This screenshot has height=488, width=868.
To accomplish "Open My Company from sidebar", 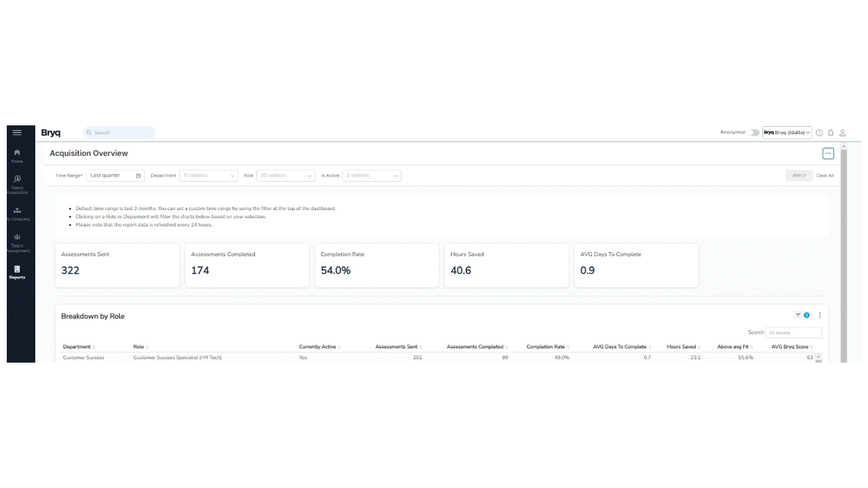I will (x=17, y=213).
